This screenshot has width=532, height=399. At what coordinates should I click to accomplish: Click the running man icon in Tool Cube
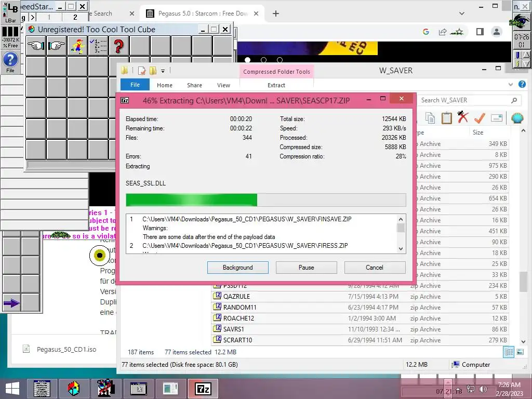[78, 46]
